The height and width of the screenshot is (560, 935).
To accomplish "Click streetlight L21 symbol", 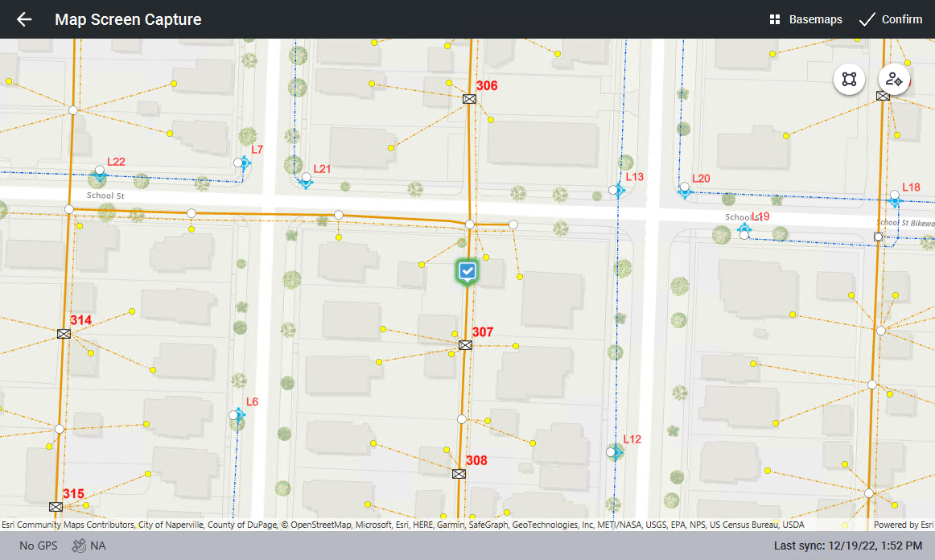I will coord(306,180).
